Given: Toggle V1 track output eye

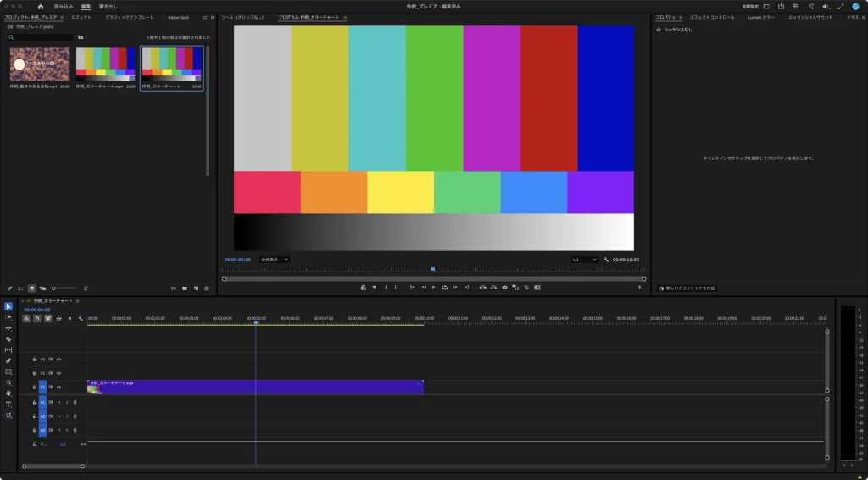Looking at the screenshot, I should click(58, 388).
